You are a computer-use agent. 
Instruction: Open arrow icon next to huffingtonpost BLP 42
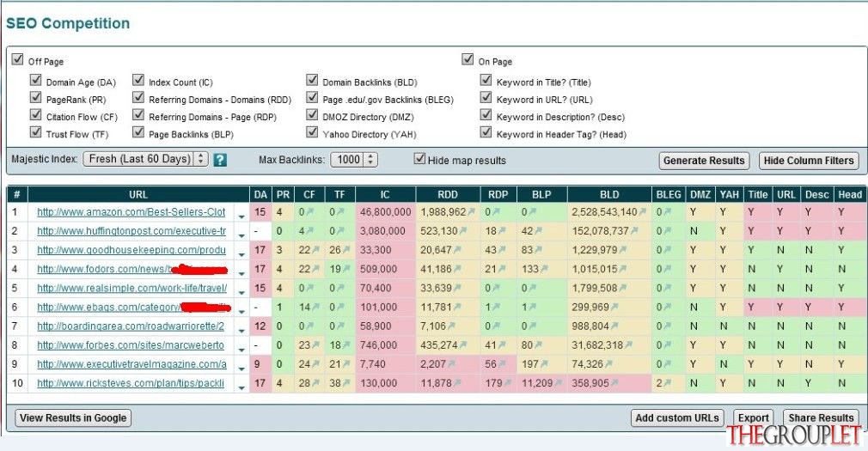tap(538, 231)
